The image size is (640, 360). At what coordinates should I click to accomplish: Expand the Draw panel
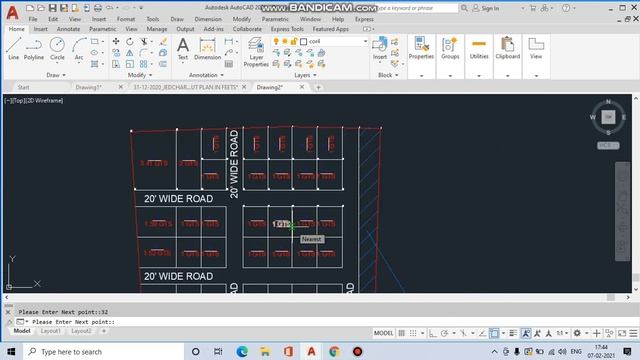(56, 75)
